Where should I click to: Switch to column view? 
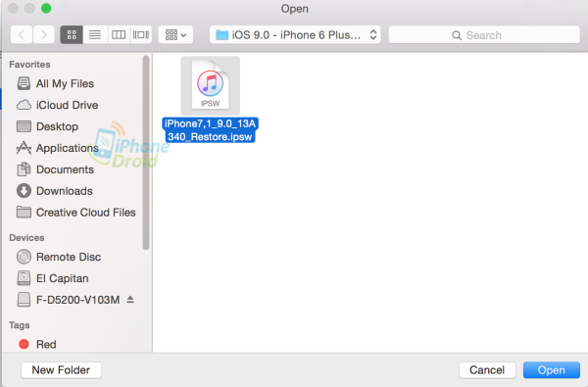(x=119, y=35)
